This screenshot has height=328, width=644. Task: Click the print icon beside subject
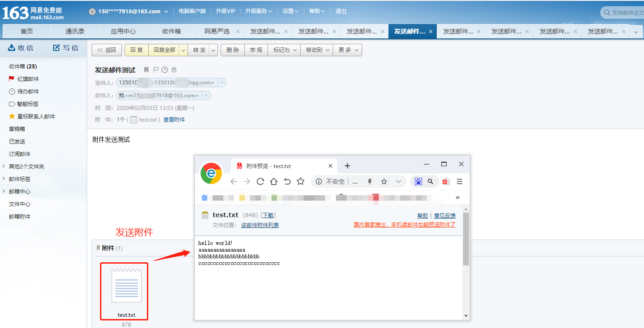(174, 70)
